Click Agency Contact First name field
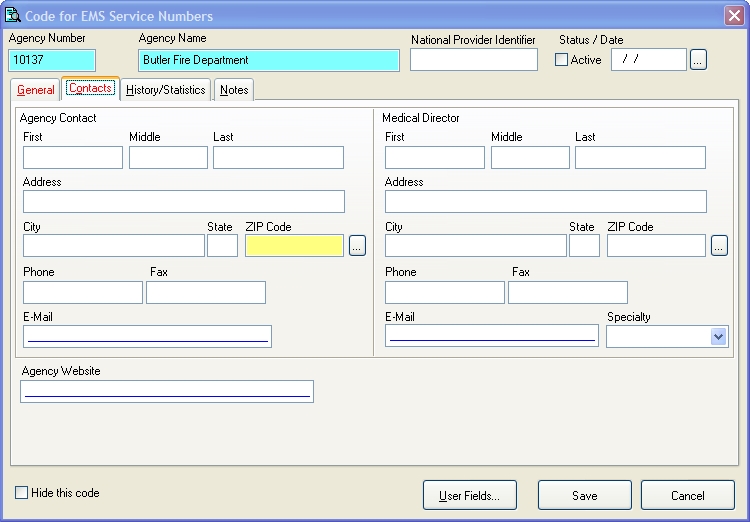 pos(73,157)
